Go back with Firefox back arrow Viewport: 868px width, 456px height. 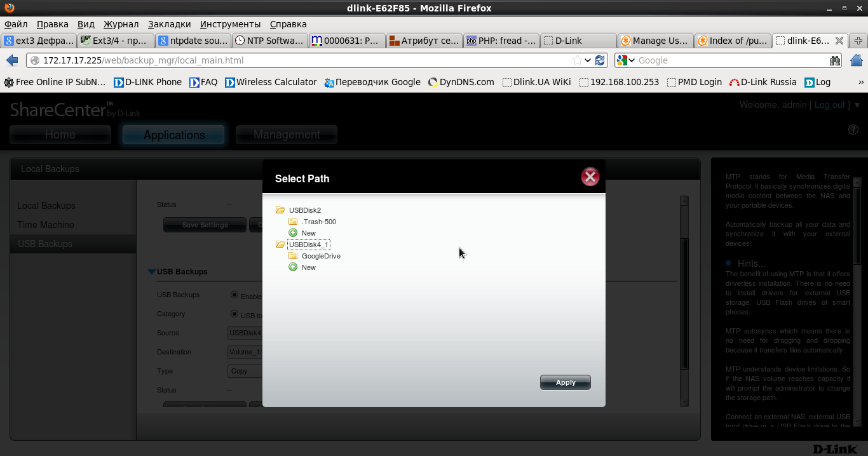pyautogui.click(x=12, y=60)
